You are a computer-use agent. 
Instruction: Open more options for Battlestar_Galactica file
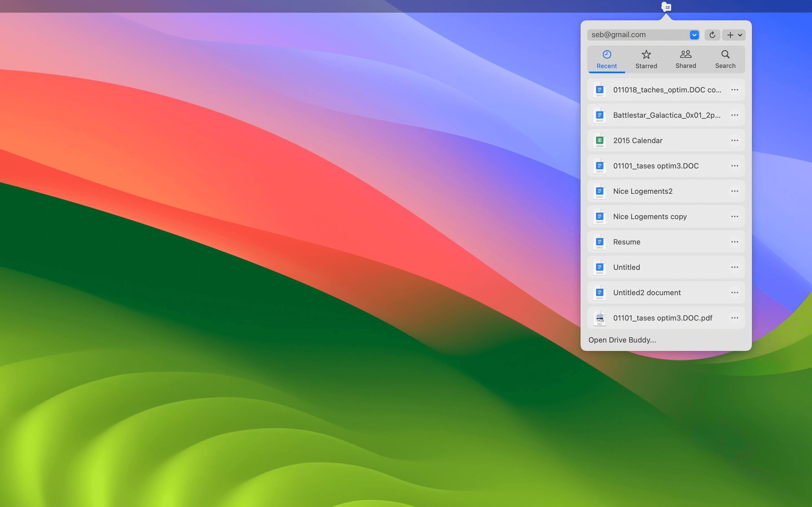coord(734,115)
